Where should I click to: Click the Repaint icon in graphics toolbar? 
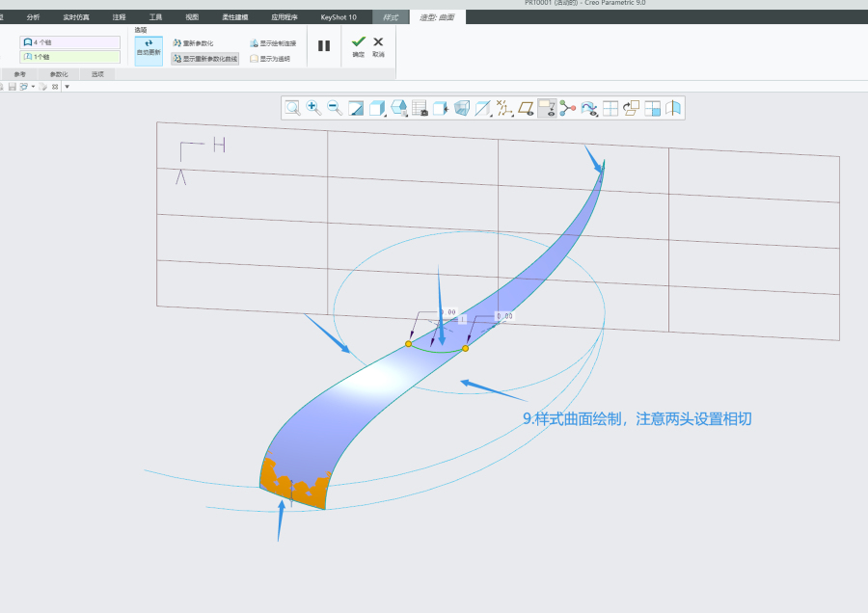pyautogui.click(x=356, y=108)
